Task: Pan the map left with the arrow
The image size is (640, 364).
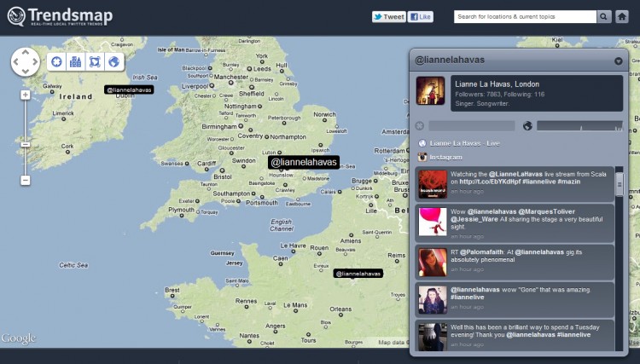Action: coord(16,62)
